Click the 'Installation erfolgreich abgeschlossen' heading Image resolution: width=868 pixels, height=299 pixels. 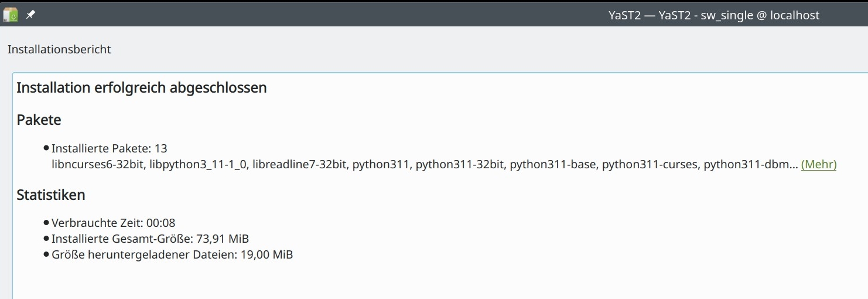tap(142, 88)
